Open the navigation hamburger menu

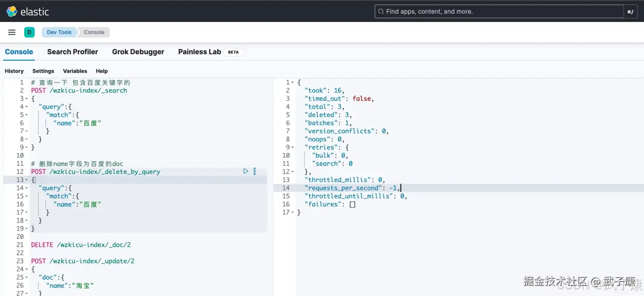coord(12,32)
